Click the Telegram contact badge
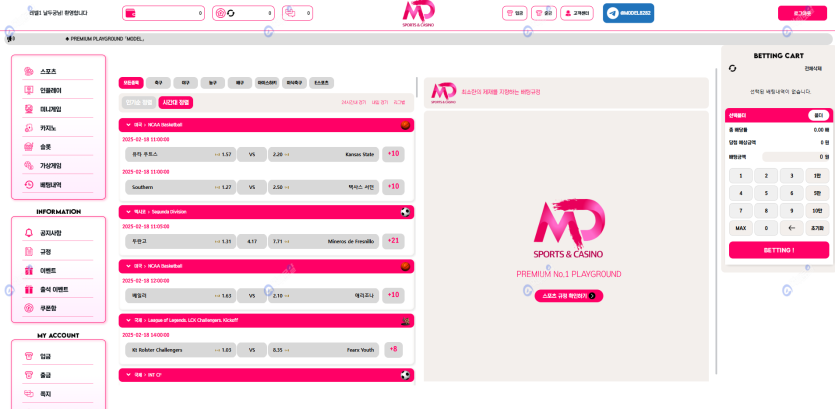Screen dimensions: 835x409 click(x=628, y=13)
